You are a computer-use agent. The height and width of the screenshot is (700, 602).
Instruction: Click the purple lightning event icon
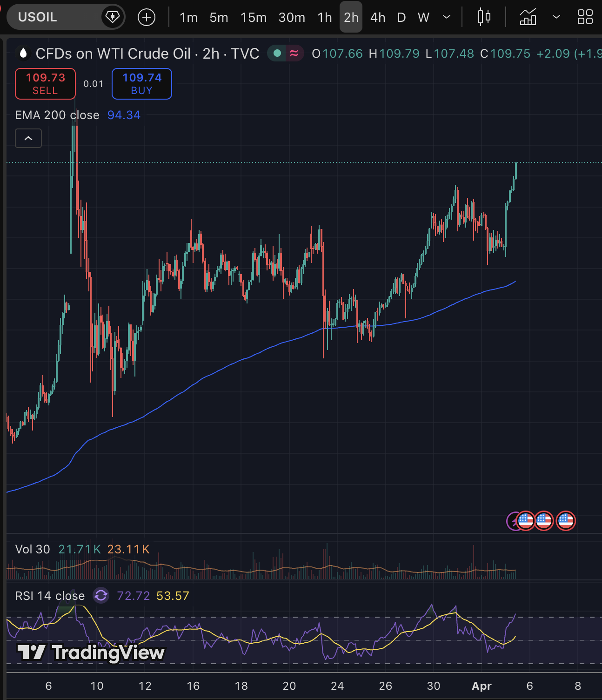point(512,521)
